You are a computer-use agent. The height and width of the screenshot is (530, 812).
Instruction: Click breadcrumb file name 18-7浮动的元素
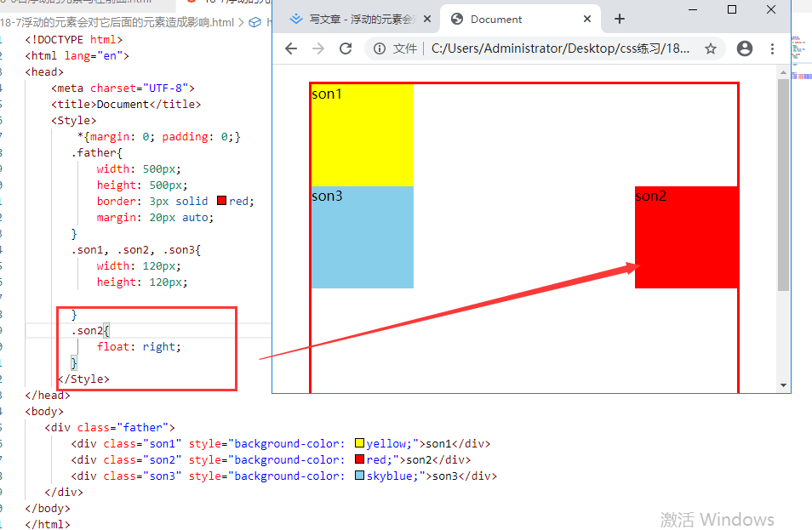(x=117, y=22)
